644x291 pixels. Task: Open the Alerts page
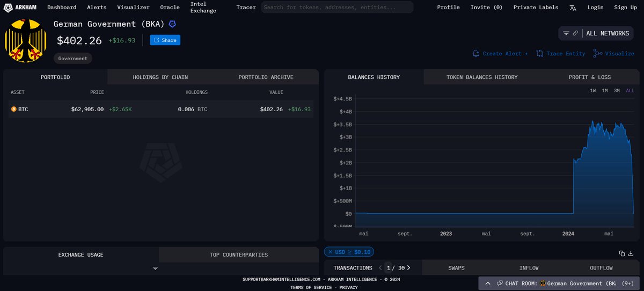click(97, 8)
